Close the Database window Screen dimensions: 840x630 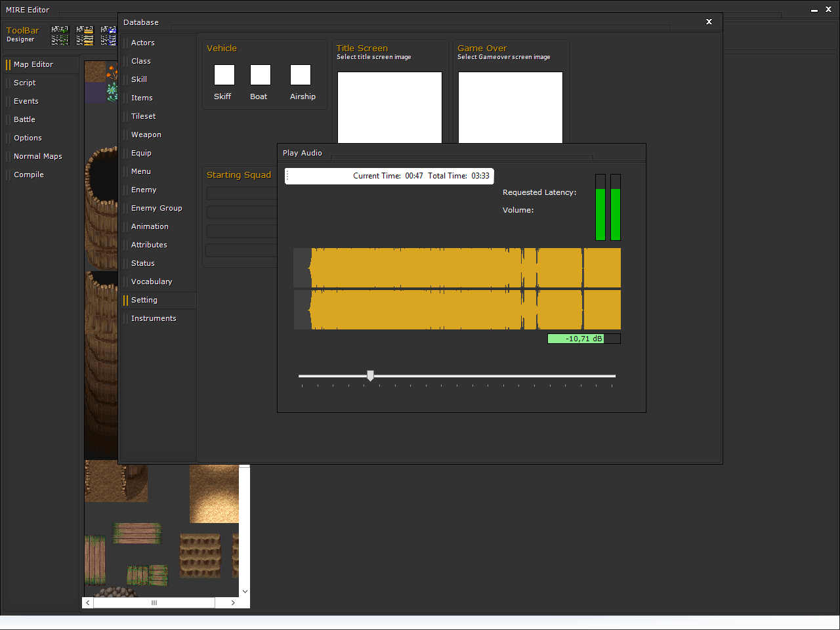(x=709, y=22)
